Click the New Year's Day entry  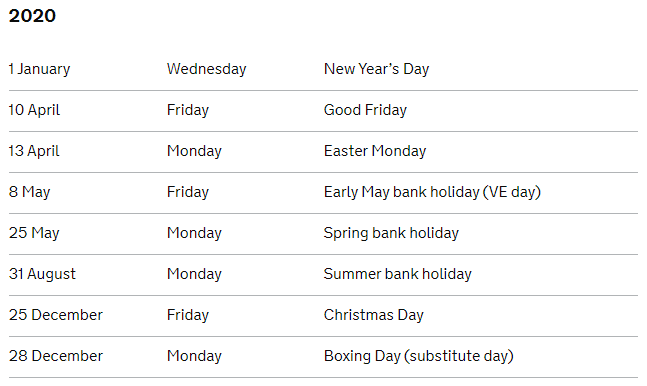coord(376,69)
